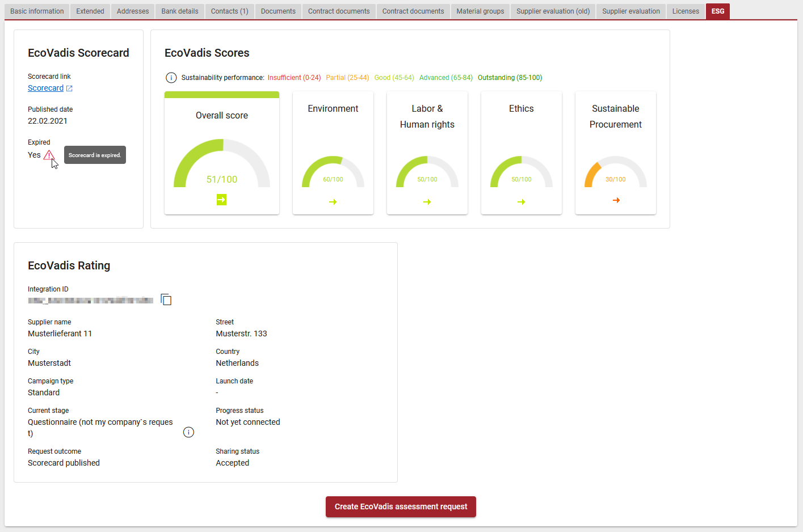803x532 pixels.
Task: Click the green arrow under Overall score
Action: (x=222, y=200)
